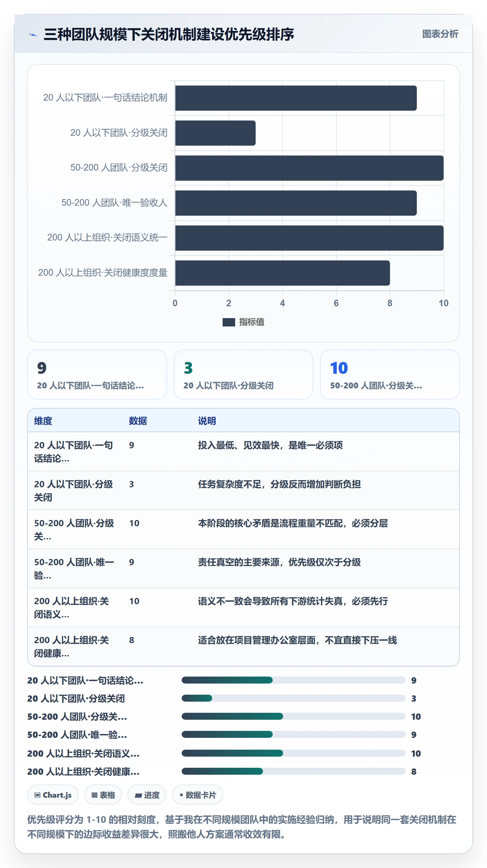The height and width of the screenshot is (868, 487).
Task: Click the 图表分析 label in the header
Action: (x=440, y=34)
